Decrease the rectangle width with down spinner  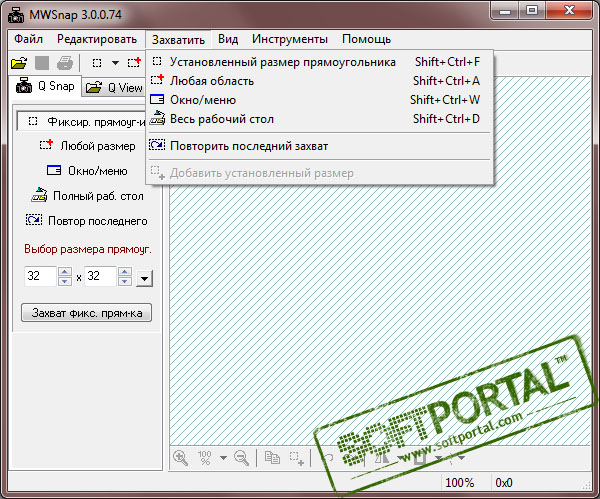click(65, 281)
